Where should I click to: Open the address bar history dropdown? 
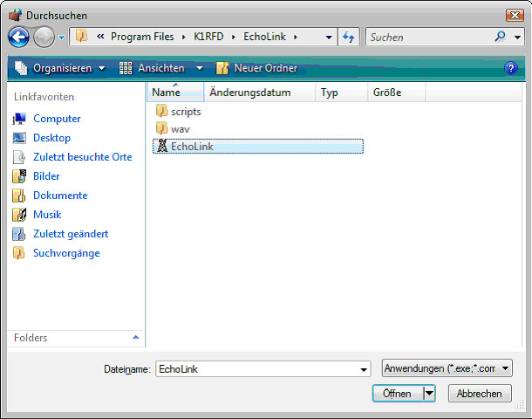click(328, 37)
